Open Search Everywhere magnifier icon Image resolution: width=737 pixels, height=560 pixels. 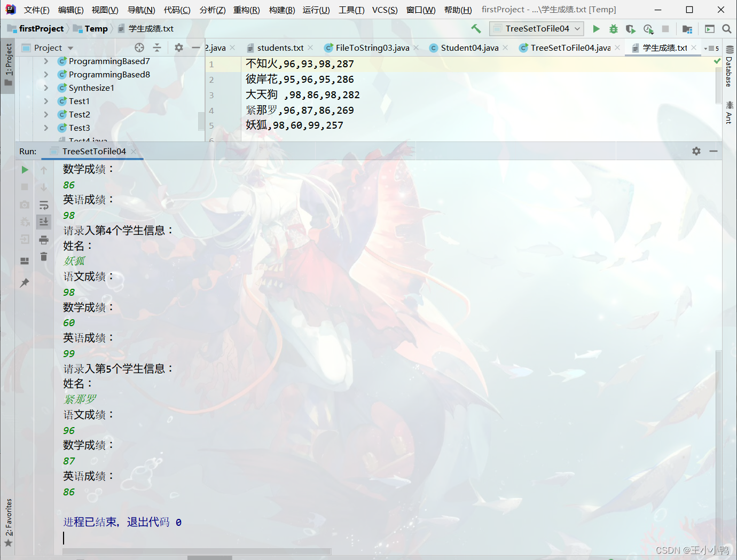click(x=727, y=29)
